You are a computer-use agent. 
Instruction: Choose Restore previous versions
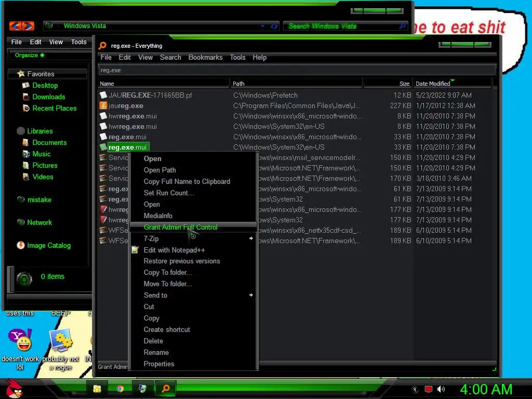[181, 261]
